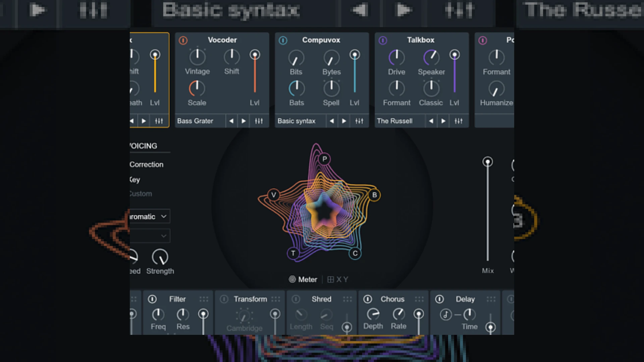Select next Vocoder preset after Bass Grater

[244, 121]
